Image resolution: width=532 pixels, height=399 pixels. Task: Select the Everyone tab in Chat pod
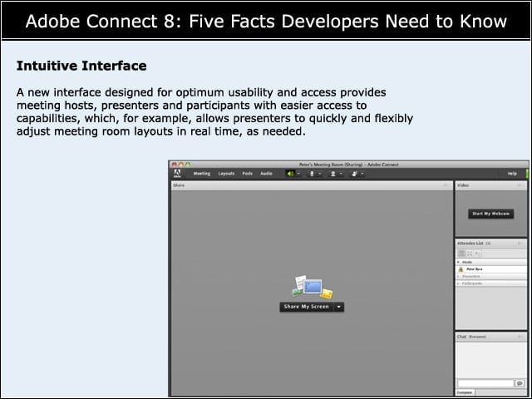click(x=465, y=392)
